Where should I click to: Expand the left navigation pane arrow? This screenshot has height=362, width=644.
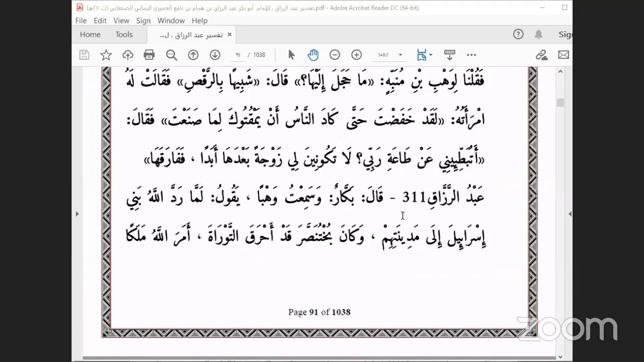click(x=77, y=214)
